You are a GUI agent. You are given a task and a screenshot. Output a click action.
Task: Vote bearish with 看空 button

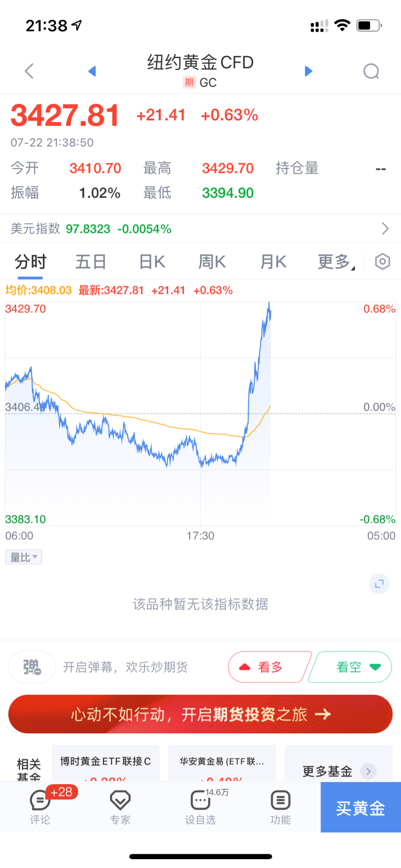pyautogui.click(x=350, y=667)
